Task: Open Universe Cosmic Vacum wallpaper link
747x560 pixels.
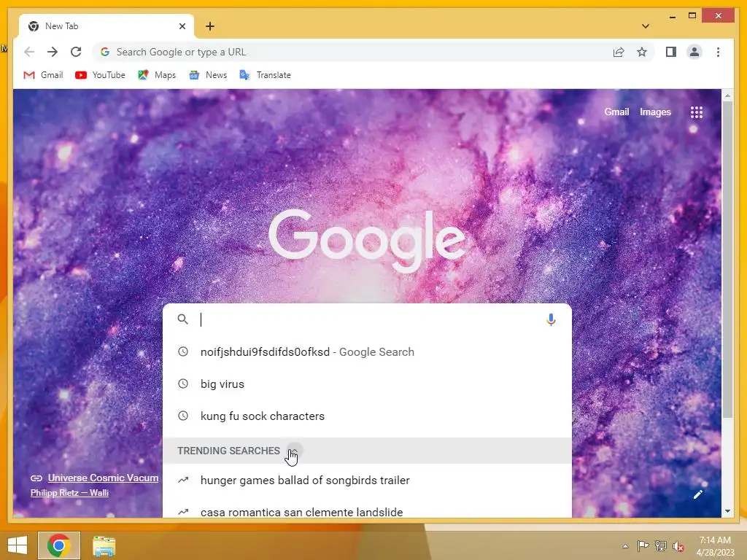Action: tap(103, 478)
